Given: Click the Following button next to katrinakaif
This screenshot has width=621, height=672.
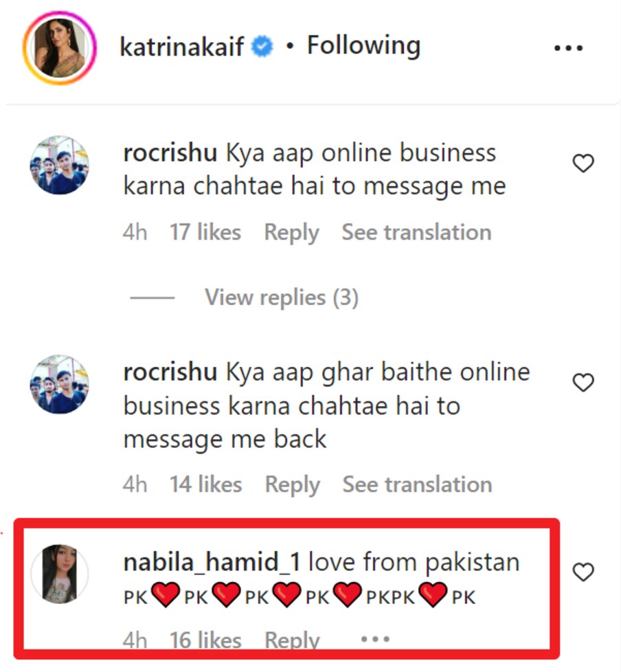Looking at the screenshot, I should [363, 46].
